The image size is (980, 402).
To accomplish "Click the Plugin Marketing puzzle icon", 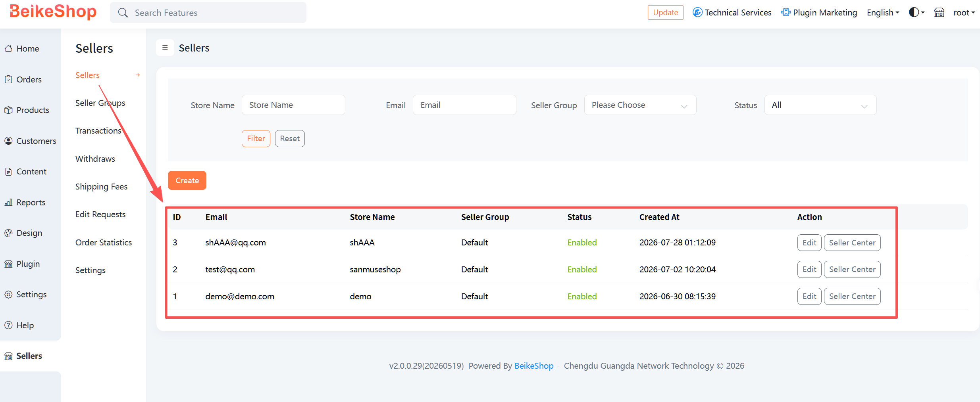I will (786, 12).
